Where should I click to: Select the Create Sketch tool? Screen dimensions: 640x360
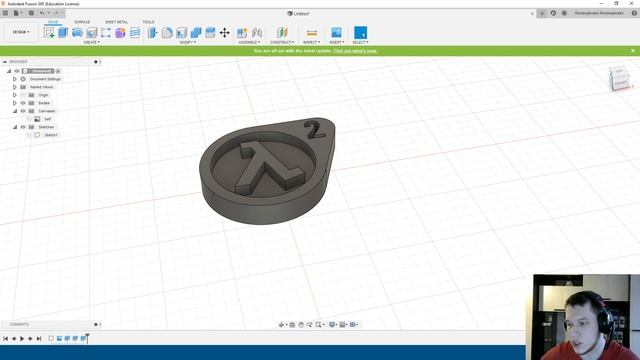(49, 33)
